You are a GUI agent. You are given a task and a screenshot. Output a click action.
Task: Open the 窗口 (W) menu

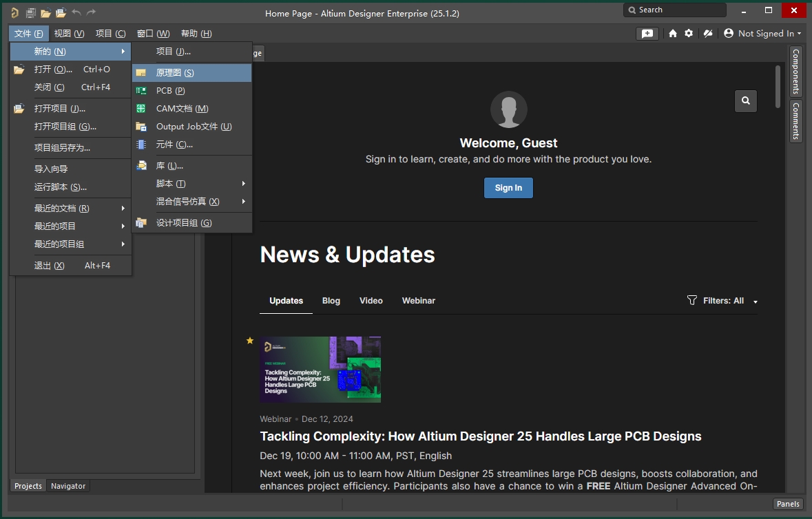(x=154, y=34)
